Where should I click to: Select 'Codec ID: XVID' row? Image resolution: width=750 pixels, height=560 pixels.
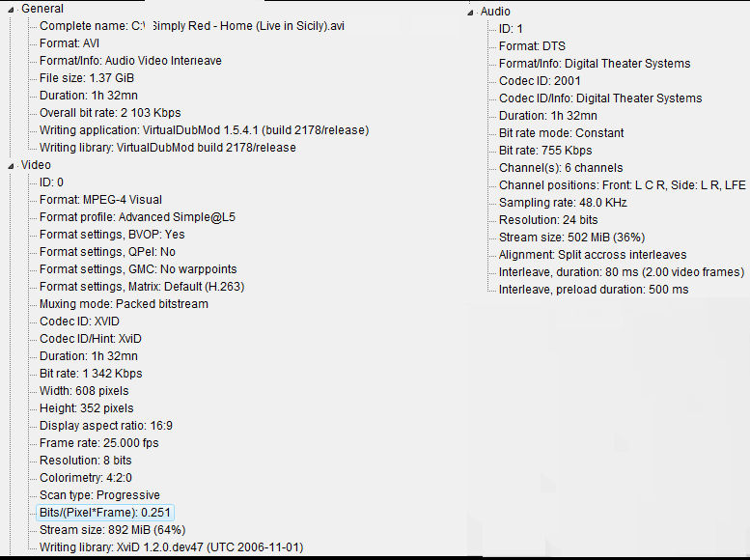click(79, 322)
